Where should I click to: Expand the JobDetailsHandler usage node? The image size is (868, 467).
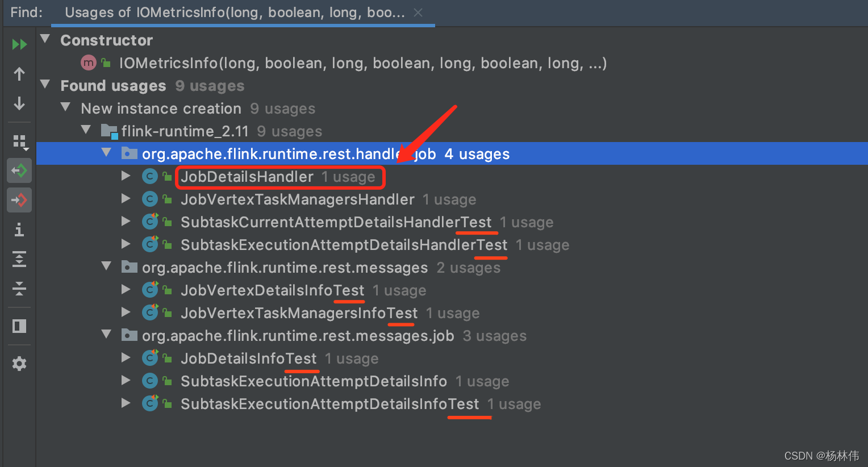point(126,176)
